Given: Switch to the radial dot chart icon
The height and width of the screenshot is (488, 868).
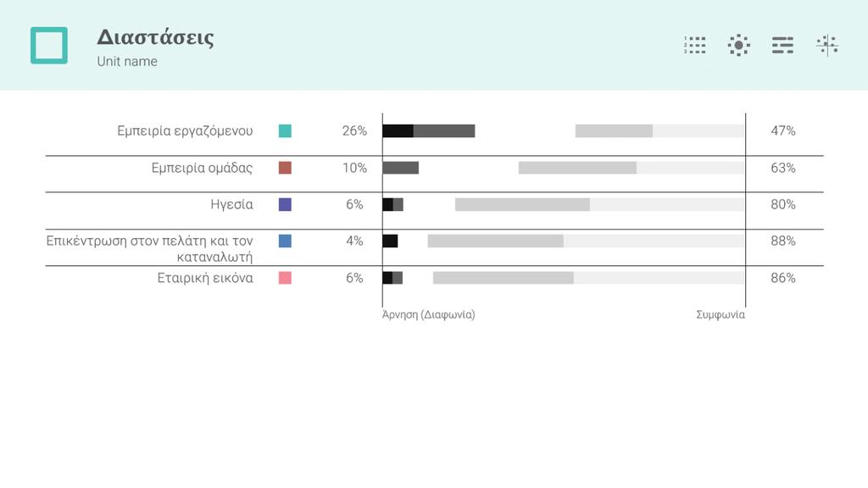Looking at the screenshot, I should [x=738, y=45].
